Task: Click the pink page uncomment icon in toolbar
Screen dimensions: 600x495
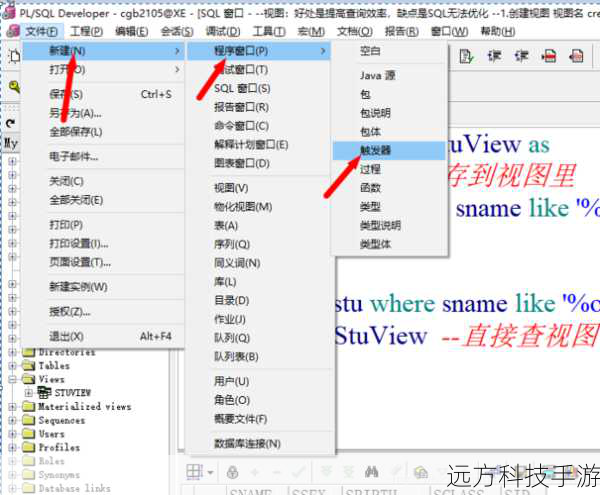Action: (576, 57)
